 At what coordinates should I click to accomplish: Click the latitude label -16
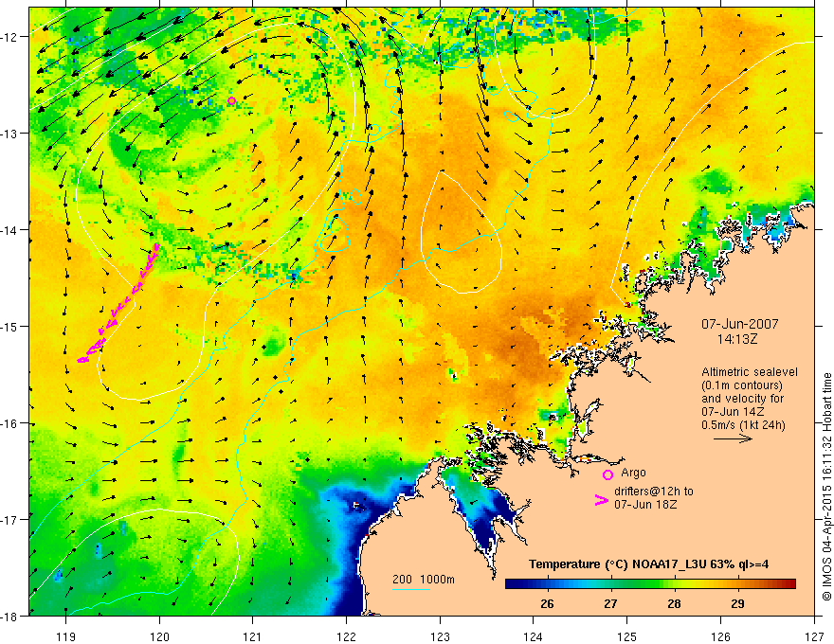10,423
